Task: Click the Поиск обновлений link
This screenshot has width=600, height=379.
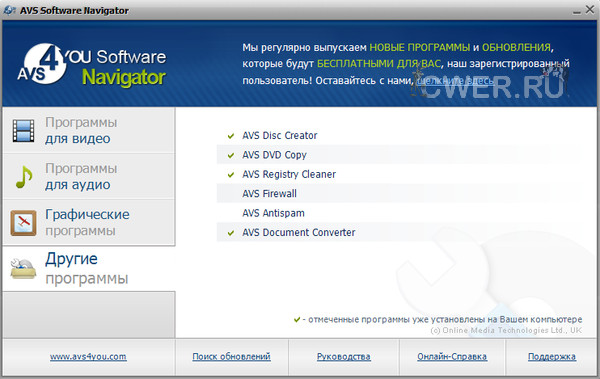Action: point(232,357)
